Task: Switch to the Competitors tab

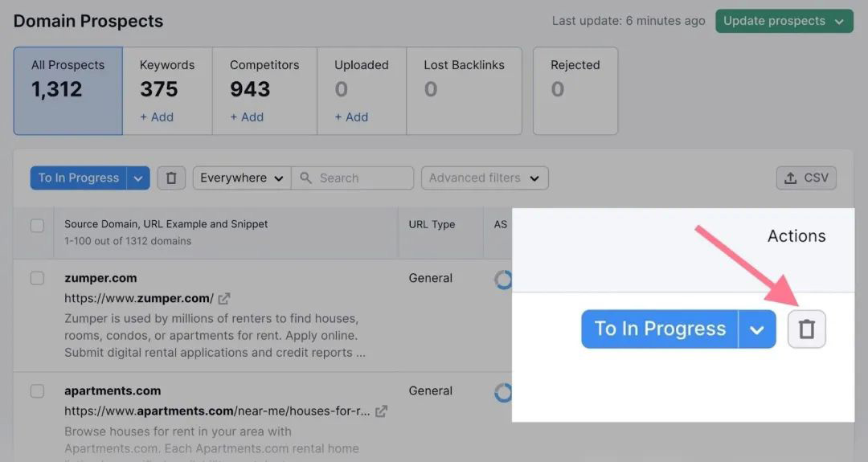Action: (264, 90)
